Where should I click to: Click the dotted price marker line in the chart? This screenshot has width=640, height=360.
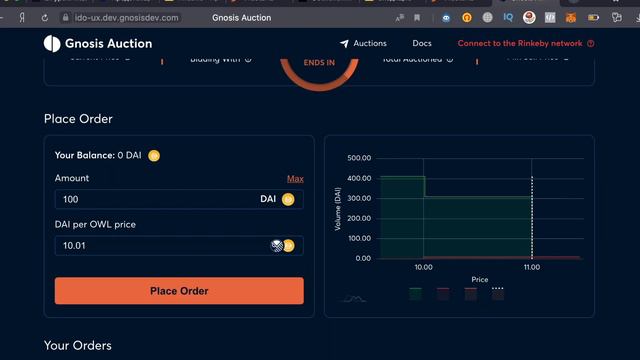pyautogui.click(x=532, y=218)
